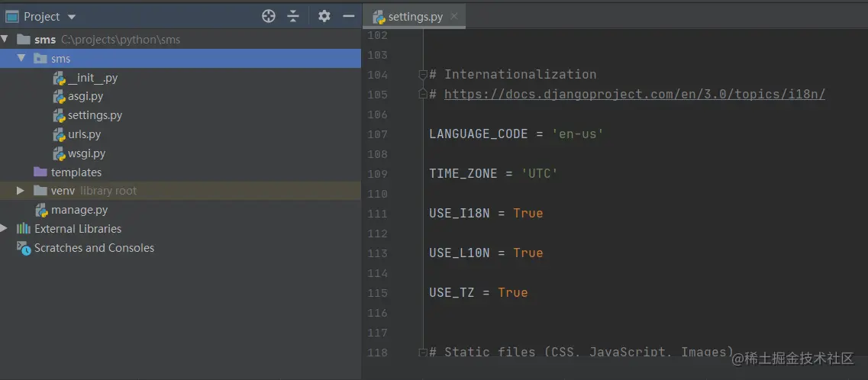This screenshot has height=380, width=868.
Task: Click the Python icon beside asgi.py
Action: [x=60, y=97]
